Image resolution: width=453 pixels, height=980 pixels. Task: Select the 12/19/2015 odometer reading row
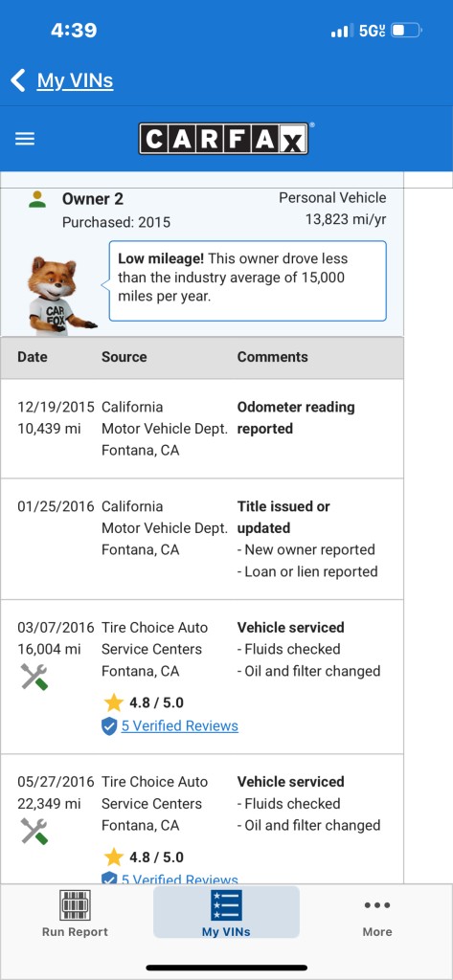pyautogui.click(x=201, y=429)
